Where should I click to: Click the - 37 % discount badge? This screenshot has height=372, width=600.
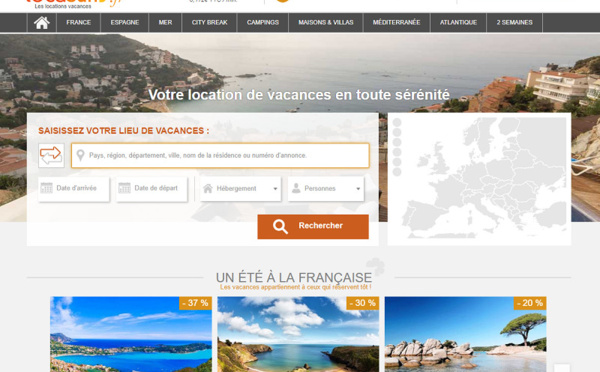point(195,303)
